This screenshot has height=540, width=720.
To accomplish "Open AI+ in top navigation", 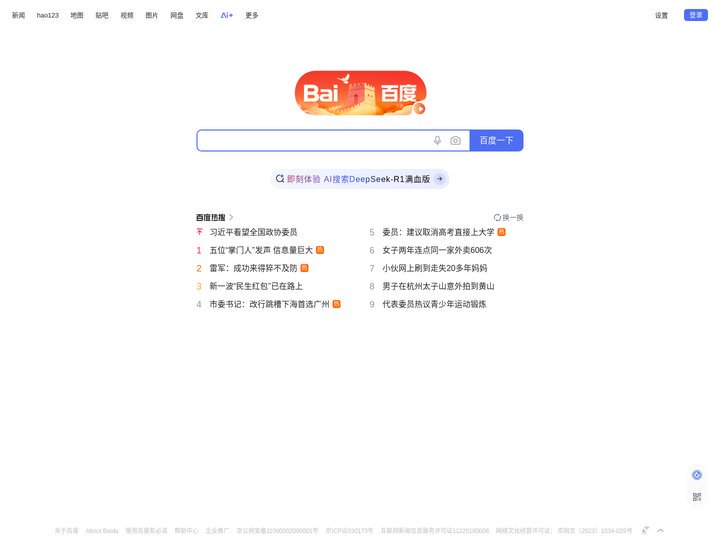I will (x=227, y=15).
